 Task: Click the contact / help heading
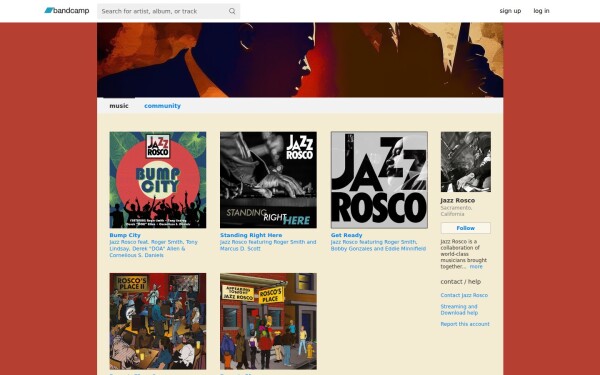461,282
